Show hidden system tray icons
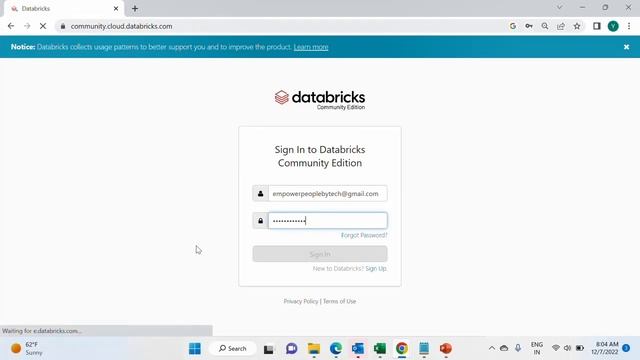The image size is (640, 360). pyautogui.click(x=492, y=348)
